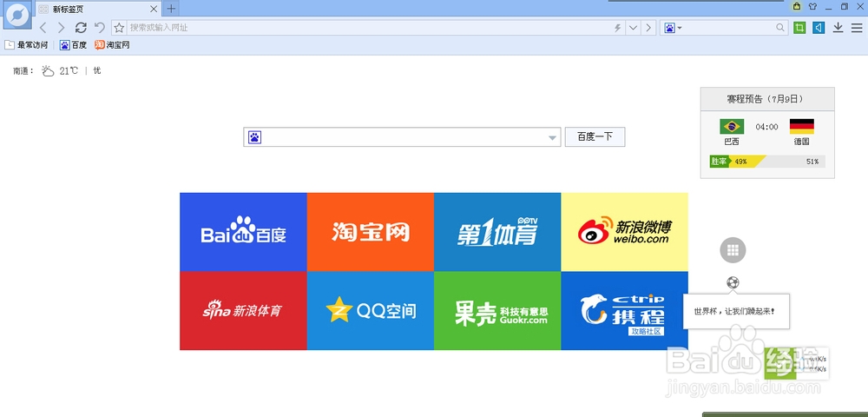868x417 pixels.
Task: Click the 德国 team name
Action: point(801,142)
